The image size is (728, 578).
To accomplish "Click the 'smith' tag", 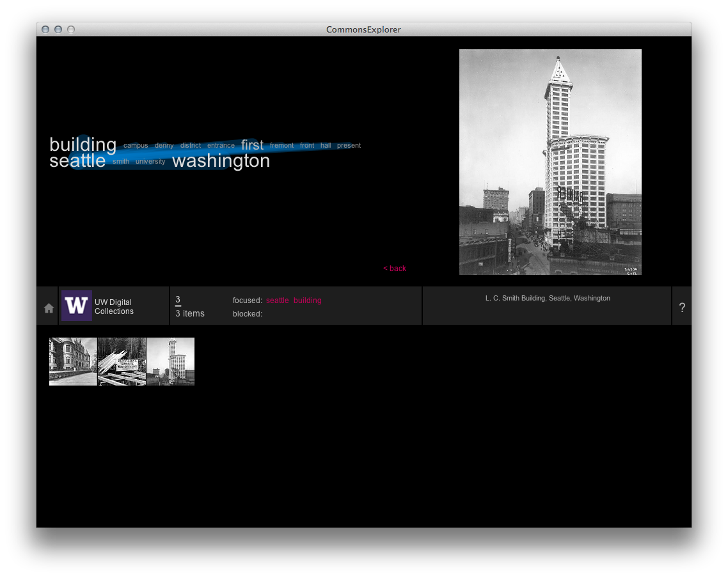I will click(x=121, y=161).
